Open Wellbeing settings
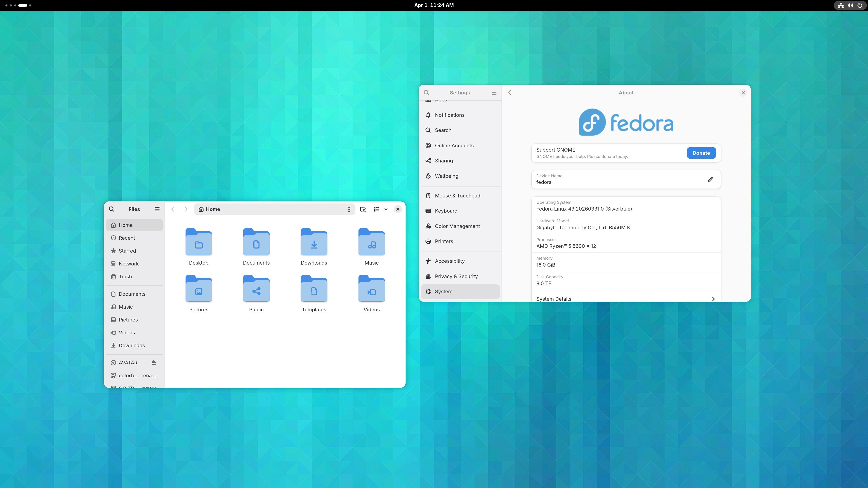 (x=460, y=176)
